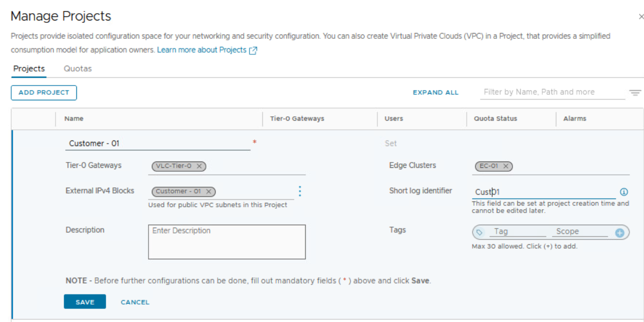
Task: Remove the EC-01 edge cluster chip
Action: [506, 166]
